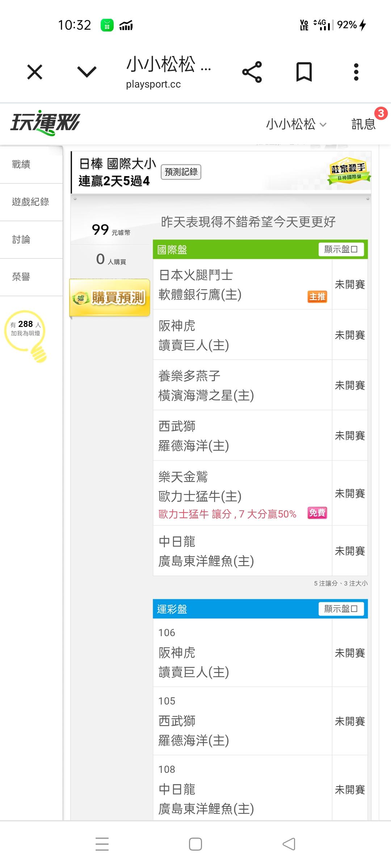391x868 pixels.
Task: Switch to 遊戲紀錄 tab
Action: point(30,202)
